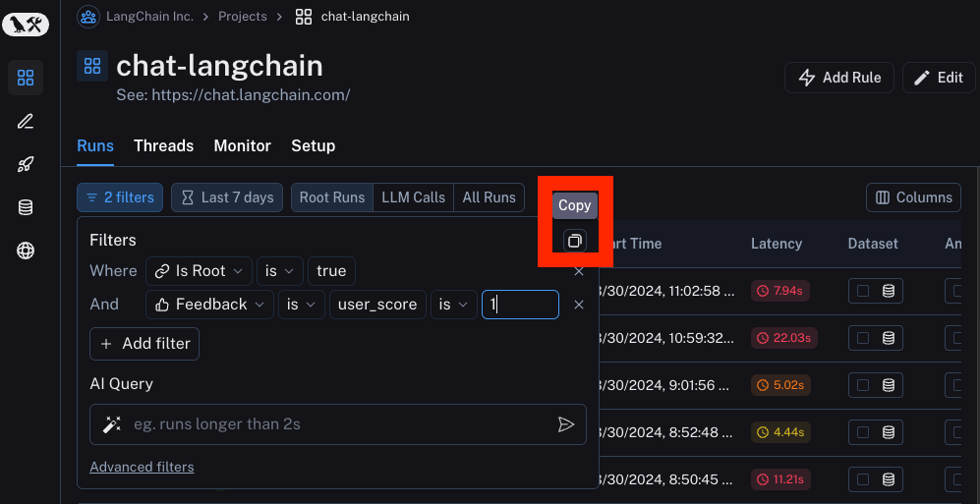
Task: Click the rocket deployments sidebar icon
Action: coord(26,164)
